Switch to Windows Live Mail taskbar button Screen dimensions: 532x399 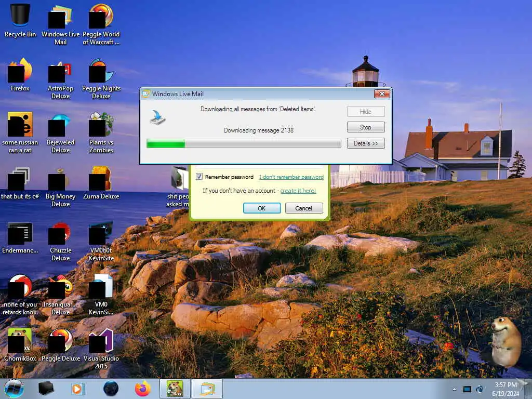[x=207, y=389]
